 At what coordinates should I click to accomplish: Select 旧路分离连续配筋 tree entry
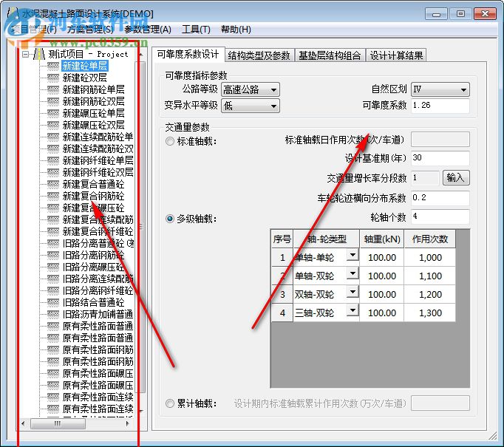pyautogui.click(x=98, y=279)
